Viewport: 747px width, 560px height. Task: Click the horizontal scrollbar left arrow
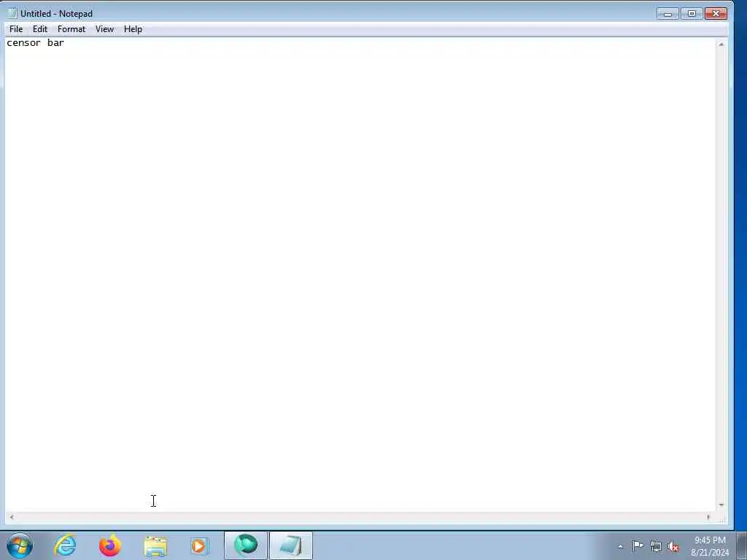[12, 517]
